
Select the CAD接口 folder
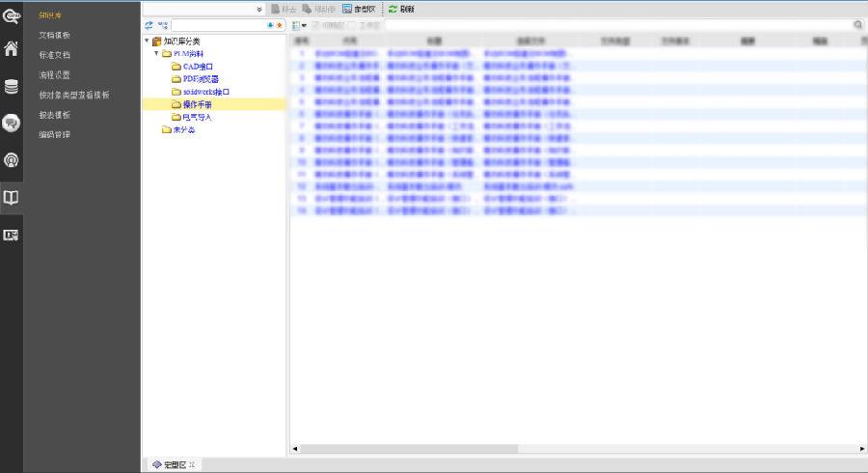point(198,67)
